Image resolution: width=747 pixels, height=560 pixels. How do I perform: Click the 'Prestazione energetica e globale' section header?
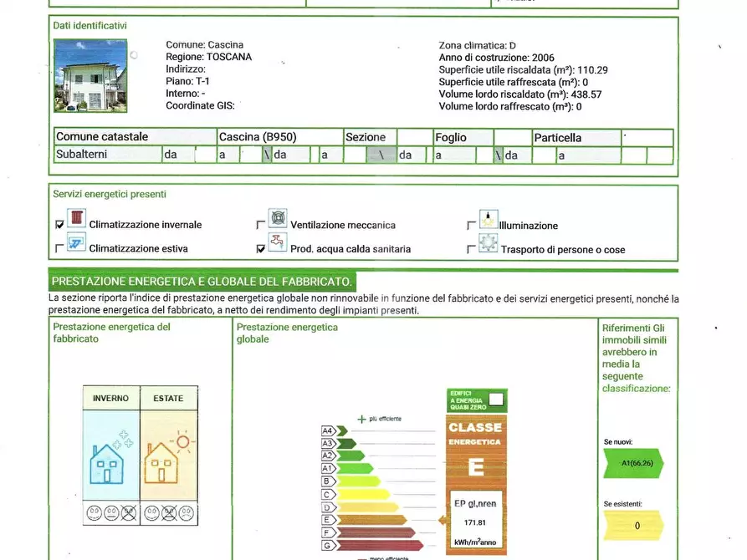(202, 282)
